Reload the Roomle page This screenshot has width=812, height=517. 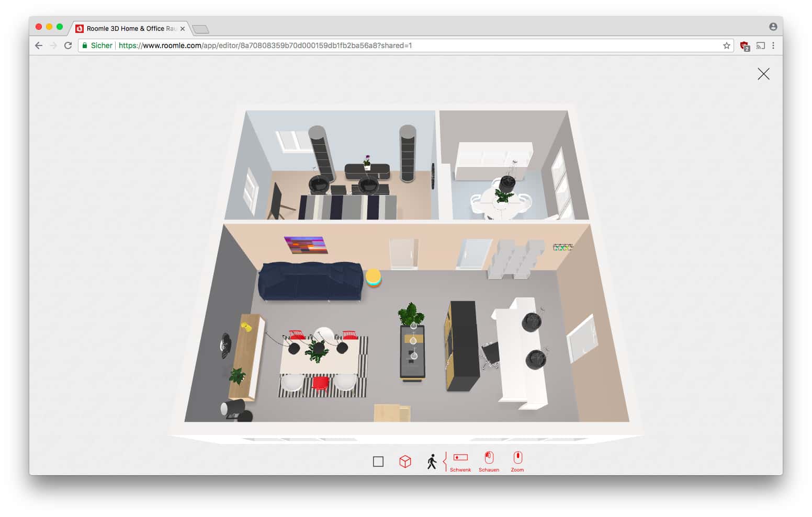pyautogui.click(x=68, y=45)
